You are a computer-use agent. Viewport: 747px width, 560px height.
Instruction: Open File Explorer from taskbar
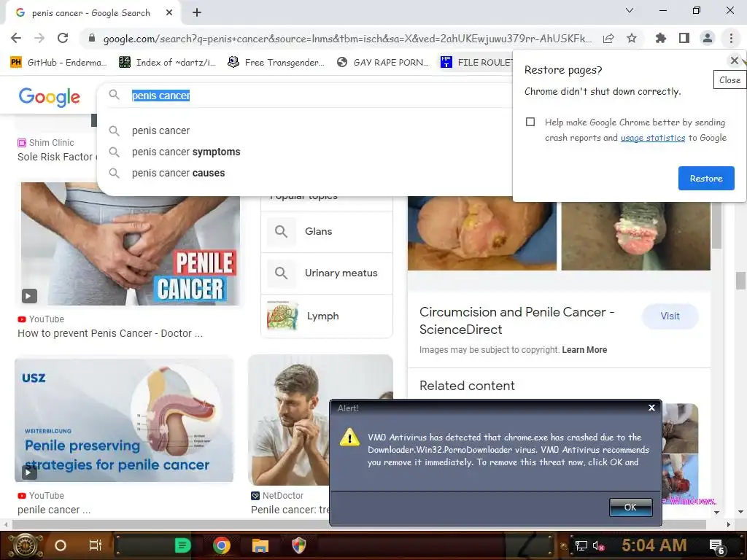click(x=260, y=545)
